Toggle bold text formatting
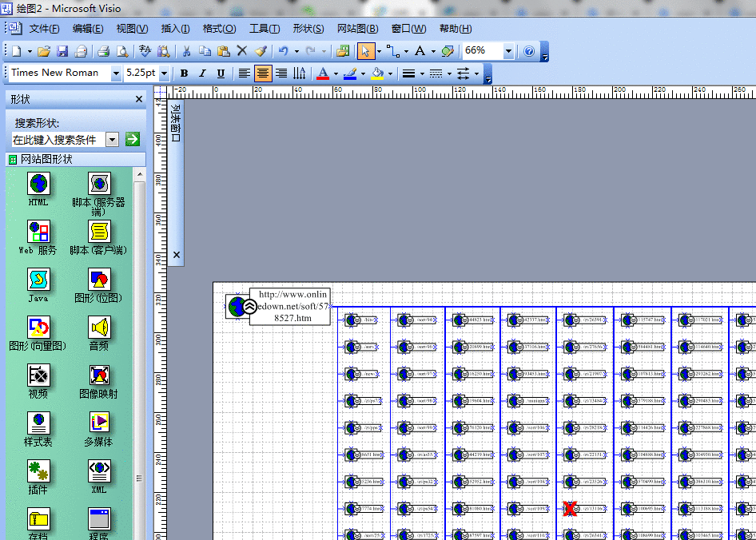 click(x=184, y=73)
